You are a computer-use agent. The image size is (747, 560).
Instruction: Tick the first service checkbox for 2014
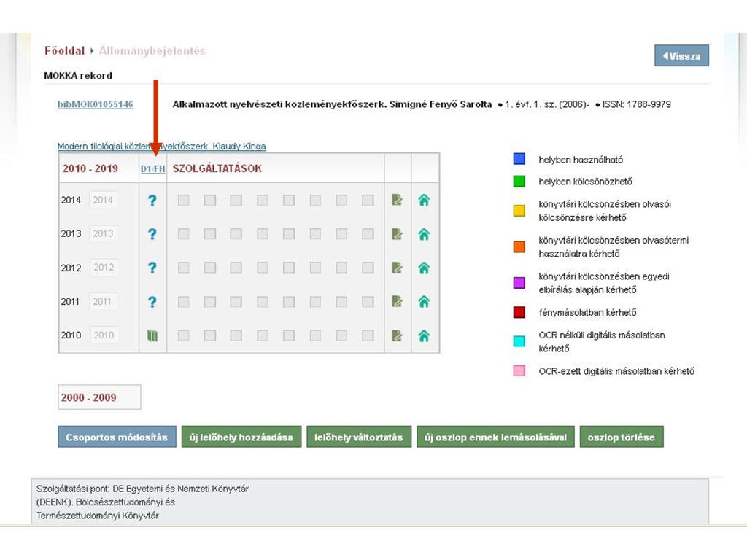tap(184, 201)
